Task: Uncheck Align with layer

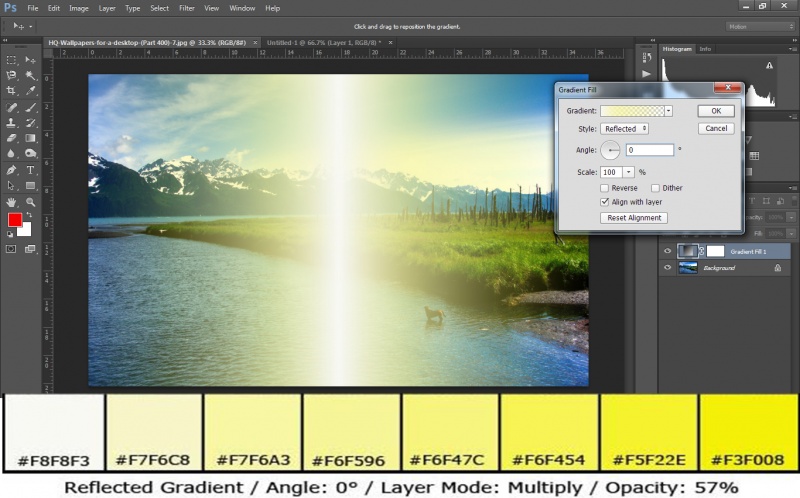Action: click(x=605, y=201)
